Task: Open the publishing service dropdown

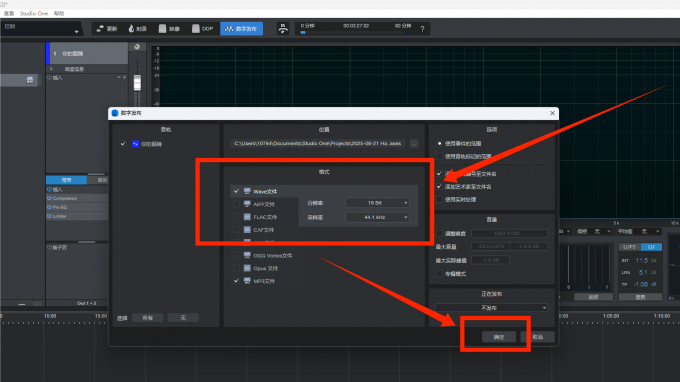Action: tap(492, 308)
